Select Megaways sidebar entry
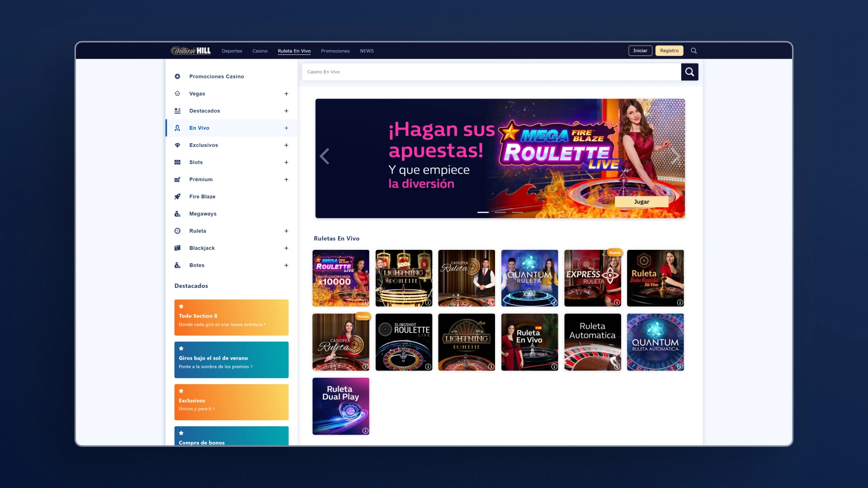 (x=231, y=214)
